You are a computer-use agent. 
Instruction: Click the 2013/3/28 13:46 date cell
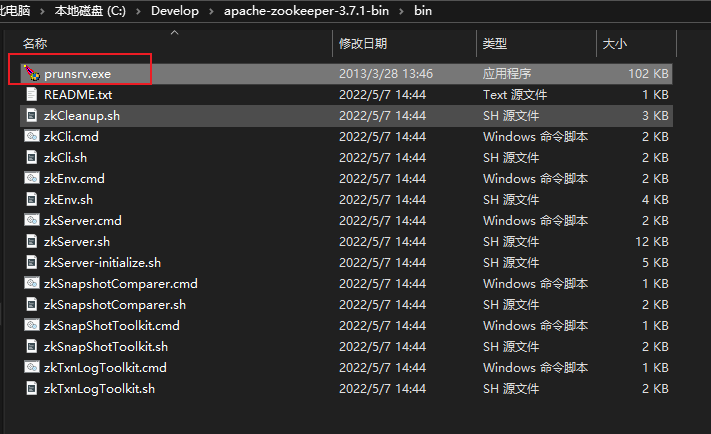386,73
